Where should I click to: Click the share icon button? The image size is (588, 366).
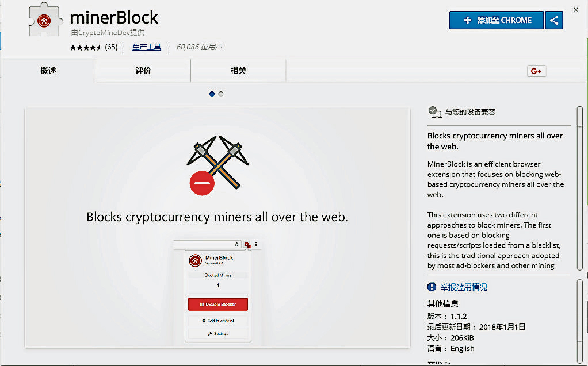[555, 21]
